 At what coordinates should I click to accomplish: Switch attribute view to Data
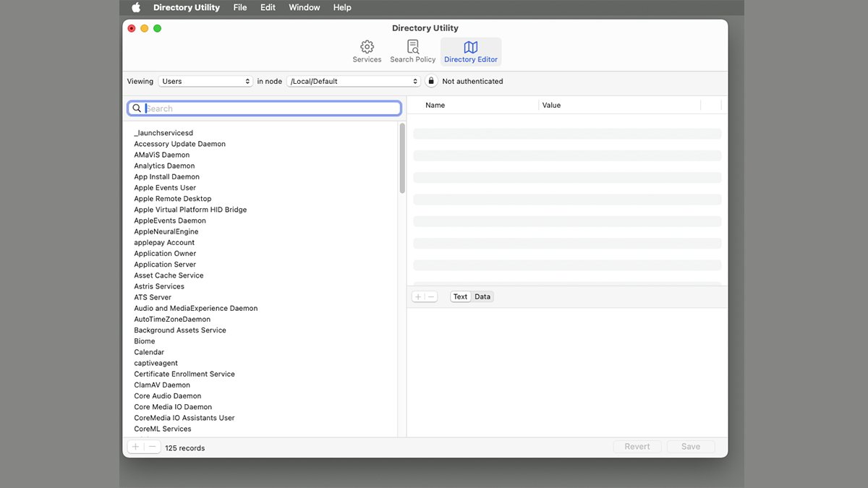[482, 296]
